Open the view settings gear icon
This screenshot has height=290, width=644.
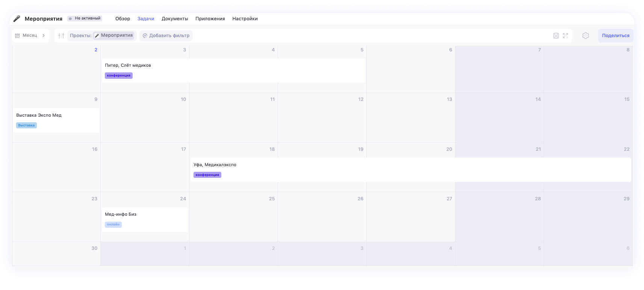585,36
